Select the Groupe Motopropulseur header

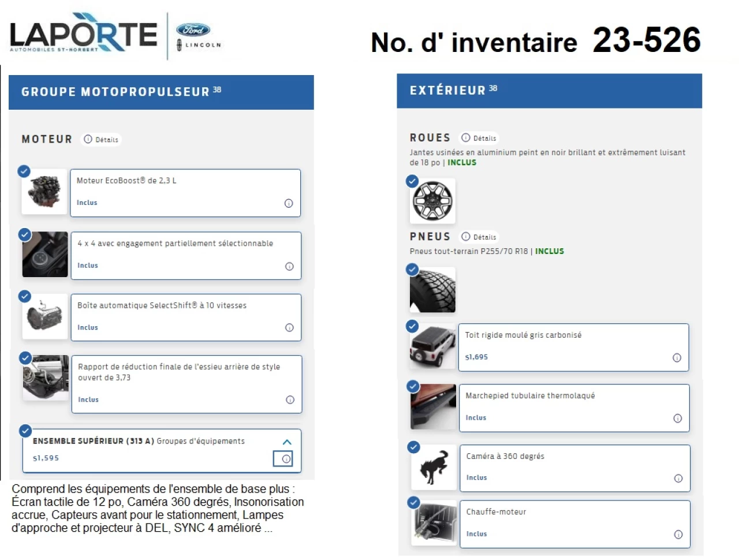click(x=161, y=92)
